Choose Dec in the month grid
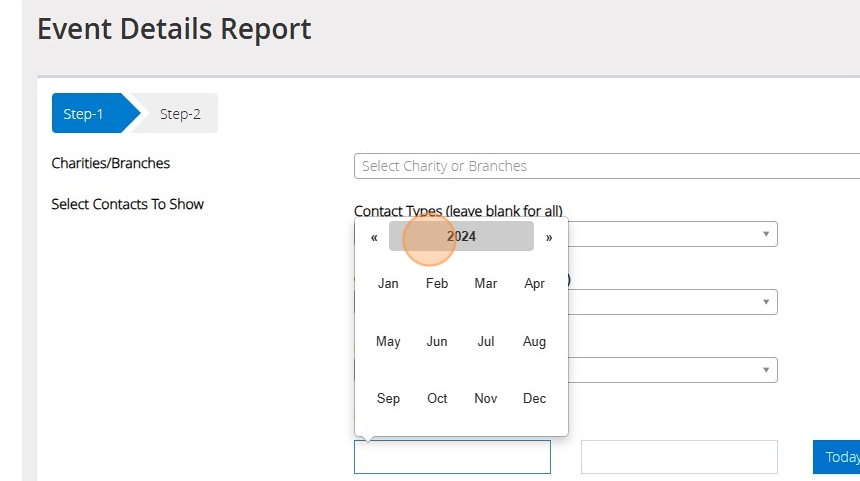860x481 pixels. click(x=535, y=399)
